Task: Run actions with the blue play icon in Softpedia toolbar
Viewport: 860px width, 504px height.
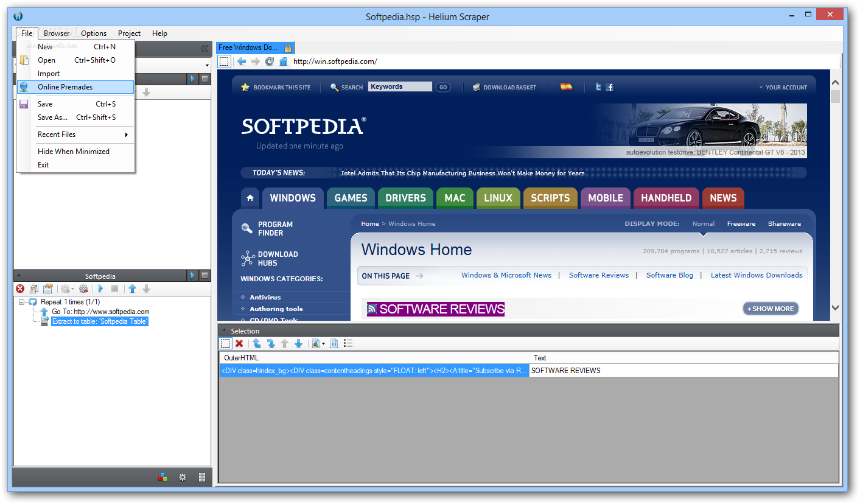Action: tap(101, 289)
